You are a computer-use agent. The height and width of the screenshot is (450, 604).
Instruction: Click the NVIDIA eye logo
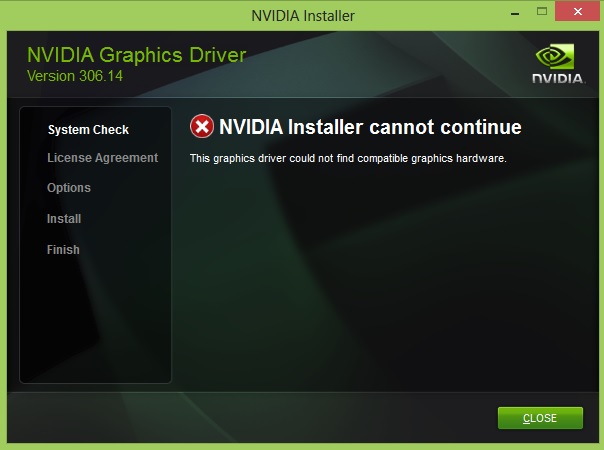pos(555,57)
